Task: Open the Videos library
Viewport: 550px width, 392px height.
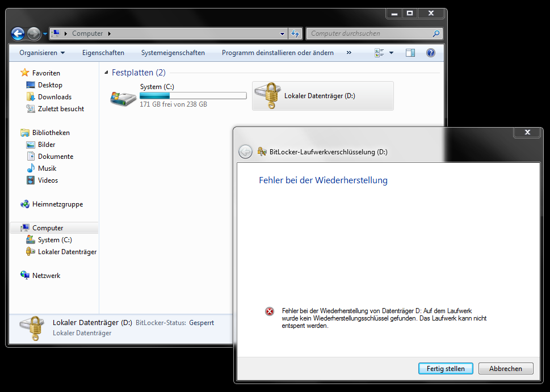Action: coord(48,180)
